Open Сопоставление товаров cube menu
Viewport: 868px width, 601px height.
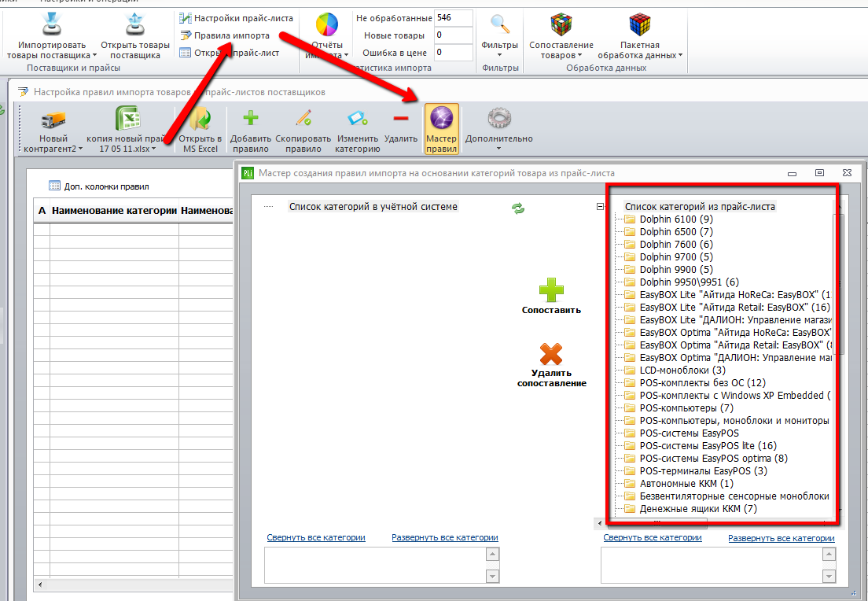[561, 36]
